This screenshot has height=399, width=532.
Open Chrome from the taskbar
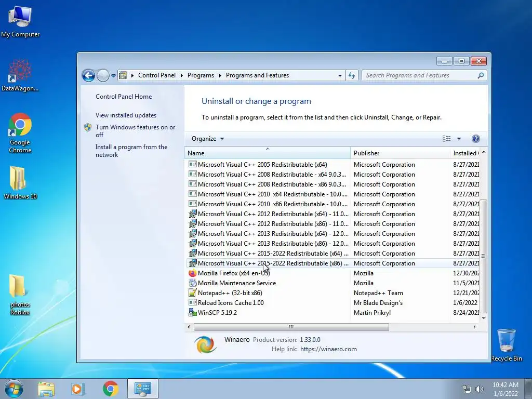(110, 389)
